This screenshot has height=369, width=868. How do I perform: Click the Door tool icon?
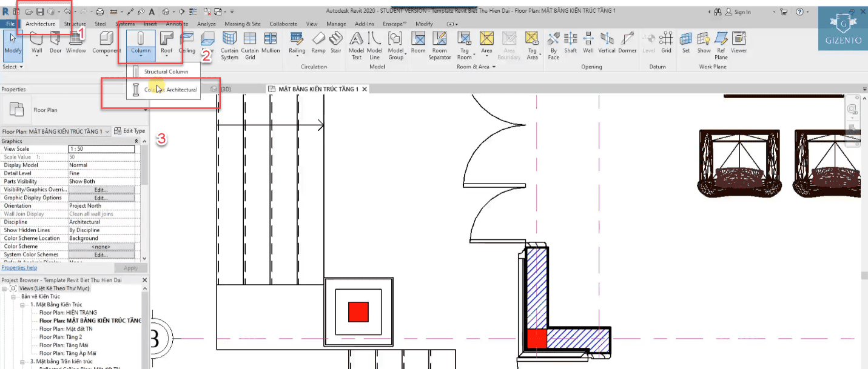[x=55, y=42]
